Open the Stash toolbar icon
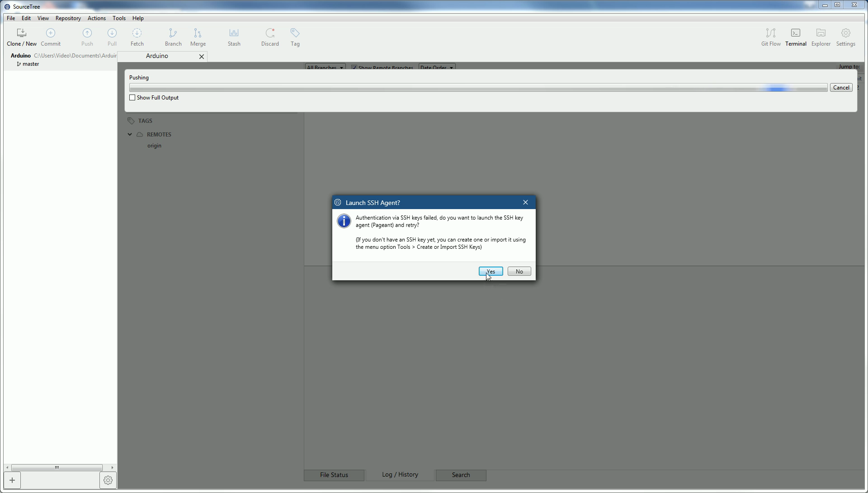The height and width of the screenshot is (493, 868). pos(234,37)
